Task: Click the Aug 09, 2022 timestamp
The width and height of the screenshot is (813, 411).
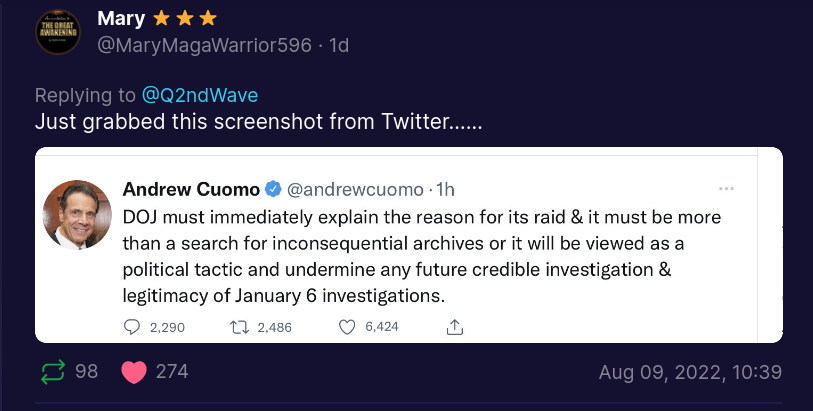Action: pyautogui.click(x=690, y=372)
